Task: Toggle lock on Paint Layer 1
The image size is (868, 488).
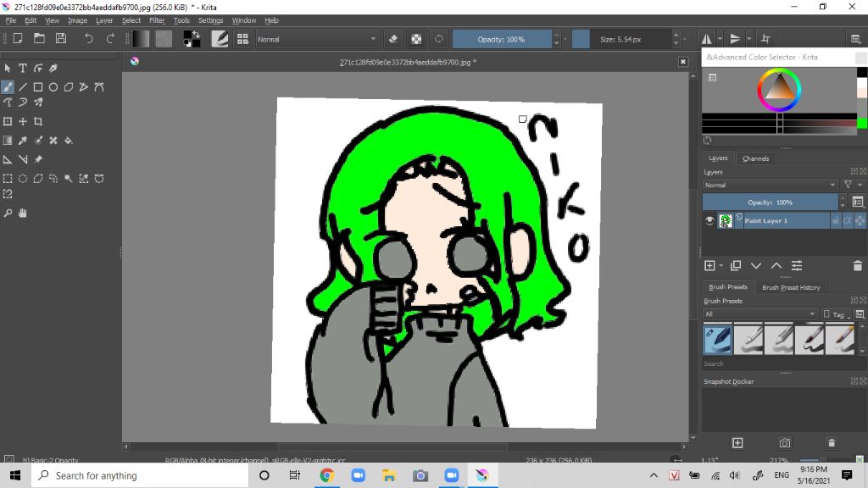Action: pyautogui.click(x=835, y=221)
